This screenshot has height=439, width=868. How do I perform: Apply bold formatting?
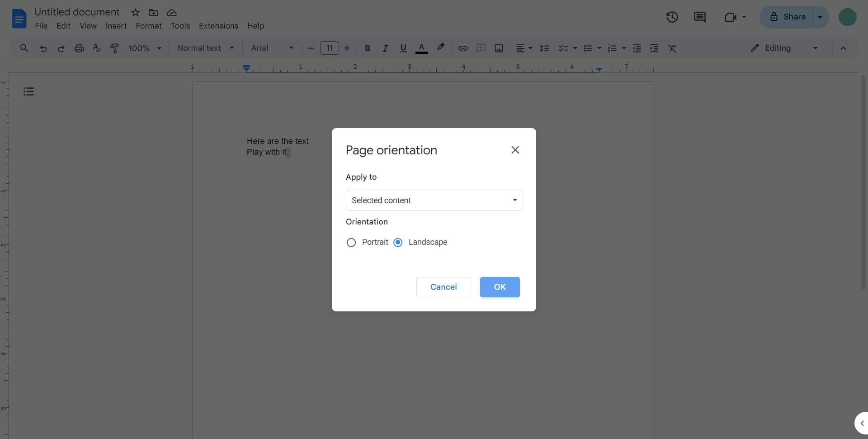pos(368,48)
